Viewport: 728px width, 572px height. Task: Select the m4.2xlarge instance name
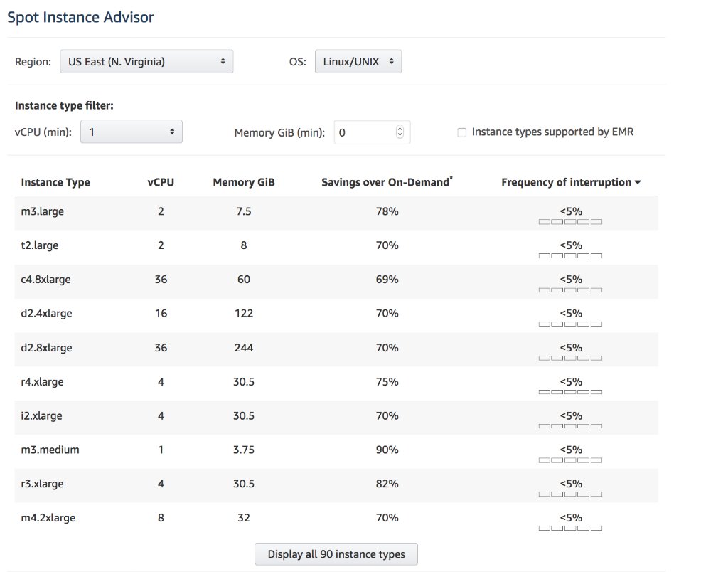pos(48,518)
